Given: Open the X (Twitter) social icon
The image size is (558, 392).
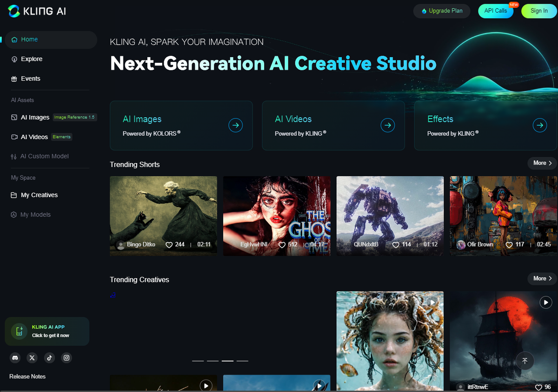Looking at the screenshot, I should point(32,358).
